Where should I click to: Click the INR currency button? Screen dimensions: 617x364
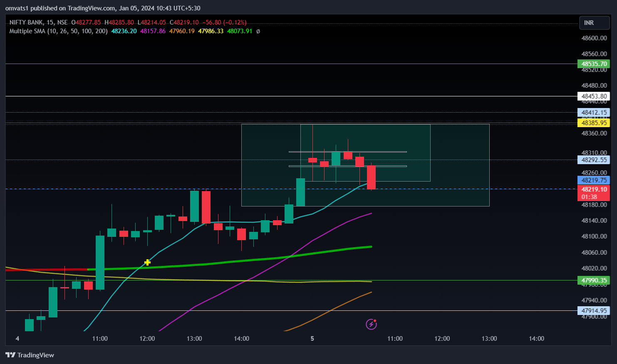595,23
